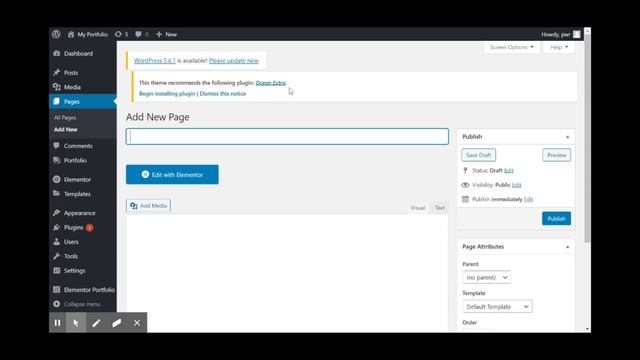This screenshot has height=360, width=640.
Task: Edit the Status Draft setting
Action: click(509, 171)
